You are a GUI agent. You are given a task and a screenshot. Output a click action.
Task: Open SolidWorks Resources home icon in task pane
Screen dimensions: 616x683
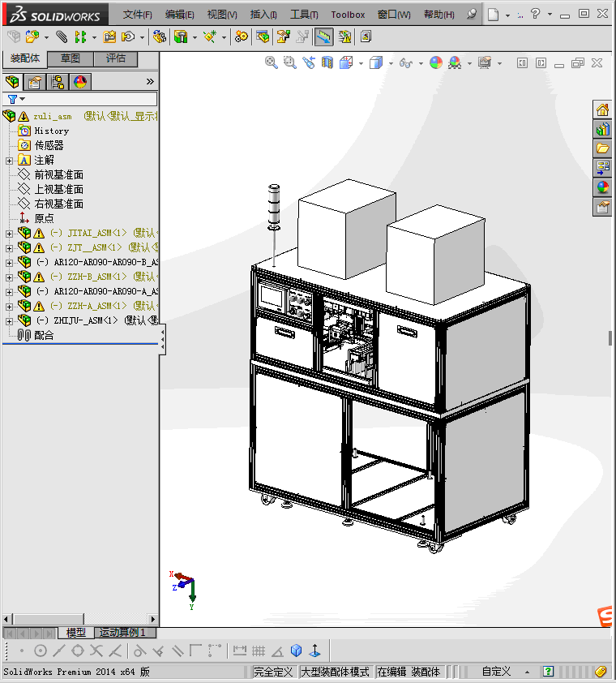(602, 110)
